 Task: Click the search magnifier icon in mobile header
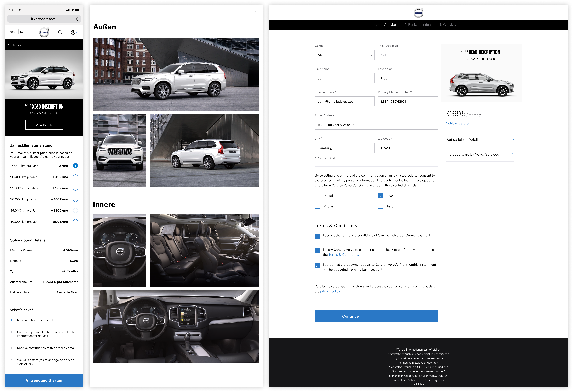click(x=60, y=32)
